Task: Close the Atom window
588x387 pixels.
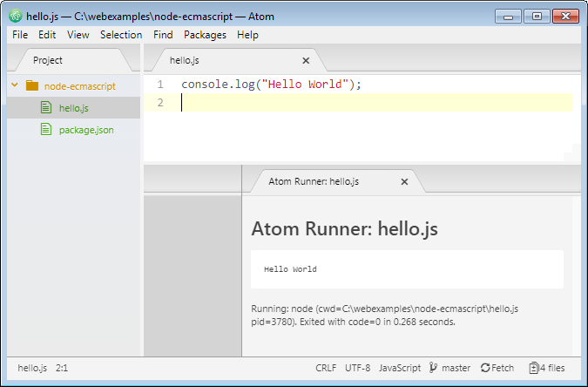Action: click(x=566, y=17)
